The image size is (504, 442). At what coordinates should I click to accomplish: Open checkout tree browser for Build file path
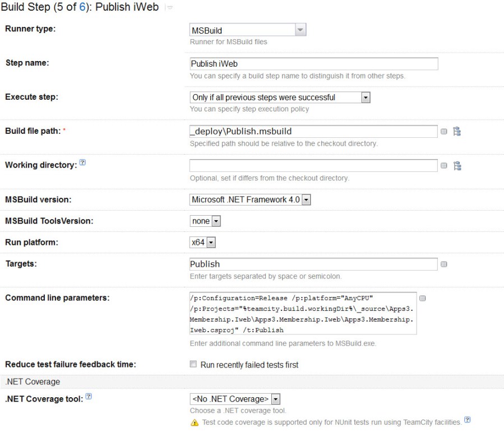tap(457, 132)
